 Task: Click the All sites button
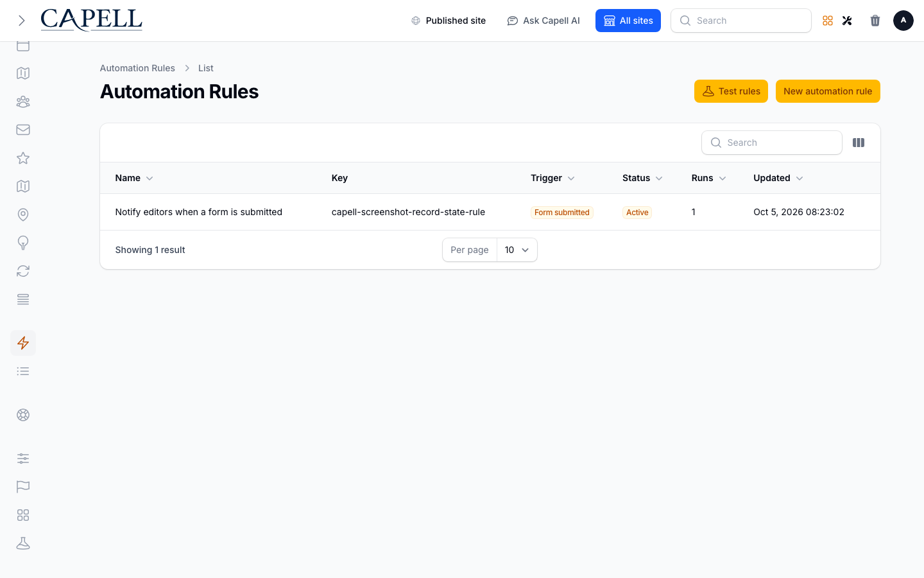click(x=628, y=21)
